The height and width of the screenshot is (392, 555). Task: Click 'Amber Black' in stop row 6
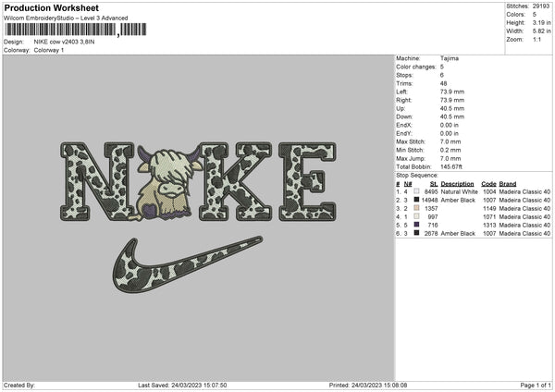[458, 234]
